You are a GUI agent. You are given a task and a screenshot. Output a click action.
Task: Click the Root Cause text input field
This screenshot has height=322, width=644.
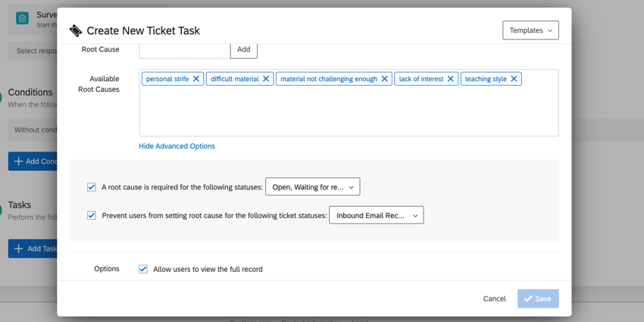185,50
